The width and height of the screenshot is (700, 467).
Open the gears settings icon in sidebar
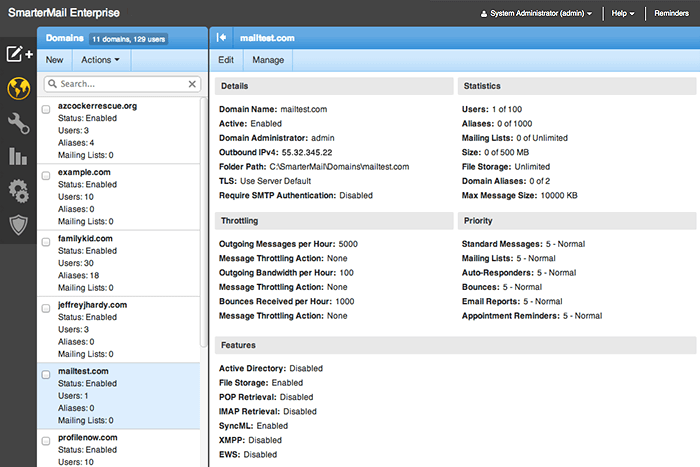click(17, 191)
